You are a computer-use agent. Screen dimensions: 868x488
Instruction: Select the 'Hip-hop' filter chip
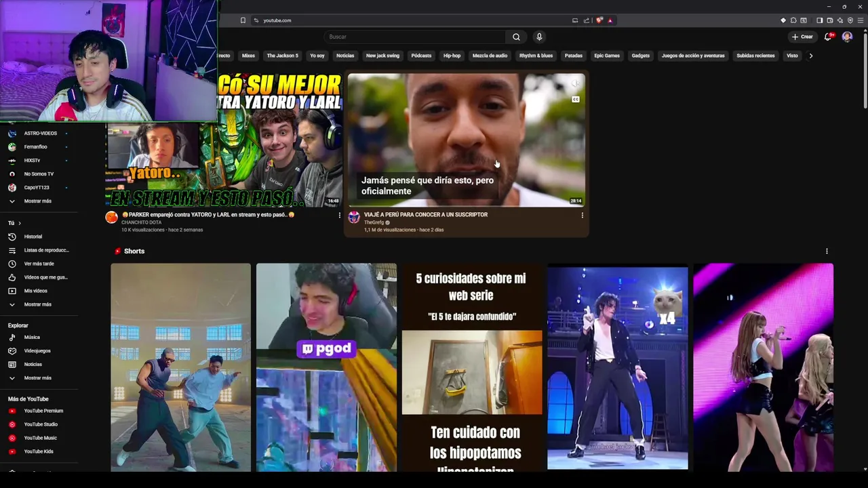pyautogui.click(x=452, y=56)
